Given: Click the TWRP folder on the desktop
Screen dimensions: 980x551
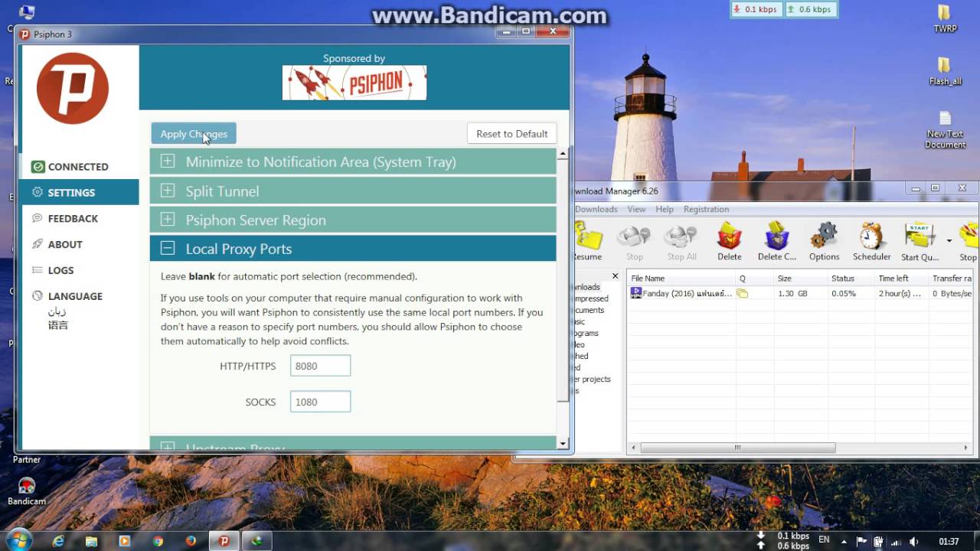Looking at the screenshot, I should [945, 19].
